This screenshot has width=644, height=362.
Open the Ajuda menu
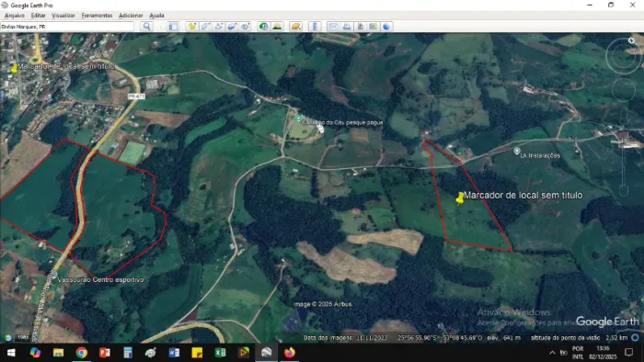point(156,16)
